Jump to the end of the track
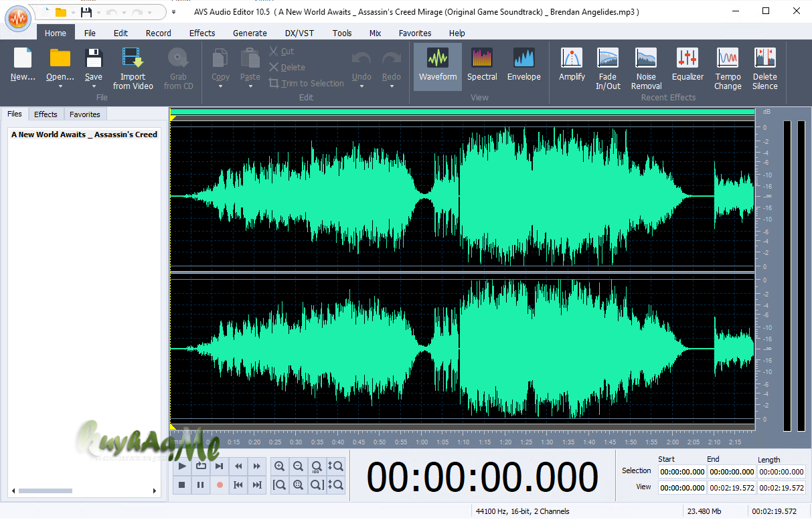The image size is (812, 522). pos(257,485)
